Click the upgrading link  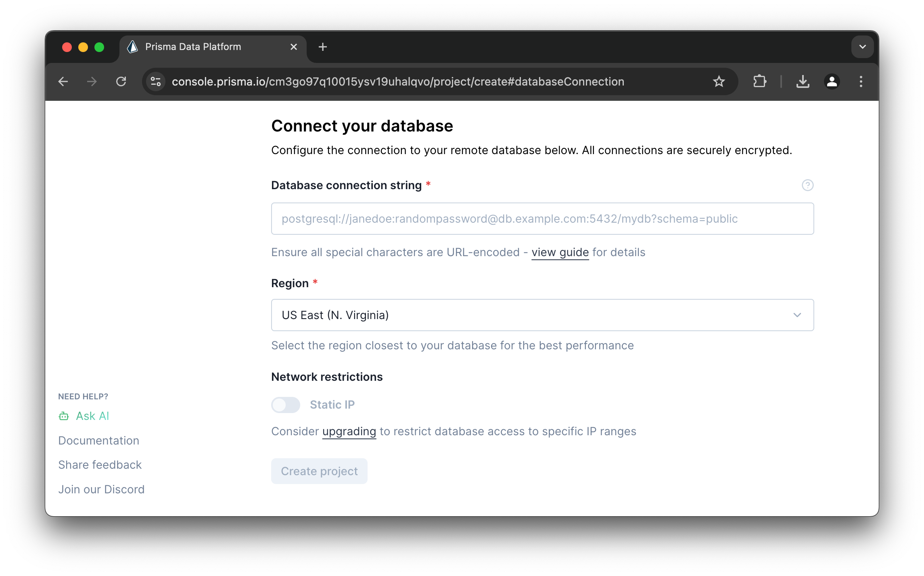349,432
